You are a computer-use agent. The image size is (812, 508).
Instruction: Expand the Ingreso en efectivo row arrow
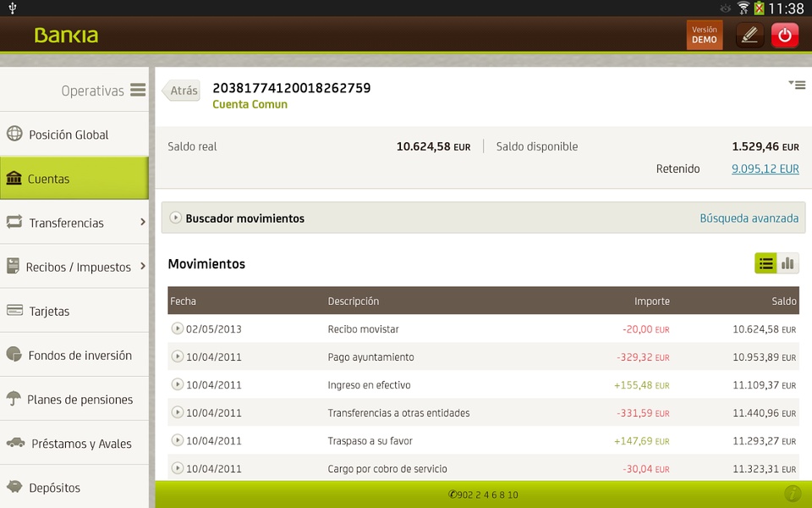[x=177, y=384]
